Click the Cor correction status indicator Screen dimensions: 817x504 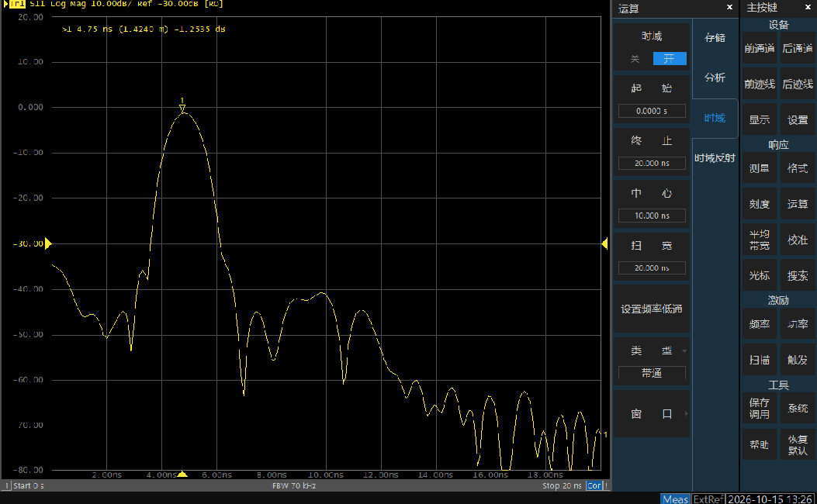point(594,485)
